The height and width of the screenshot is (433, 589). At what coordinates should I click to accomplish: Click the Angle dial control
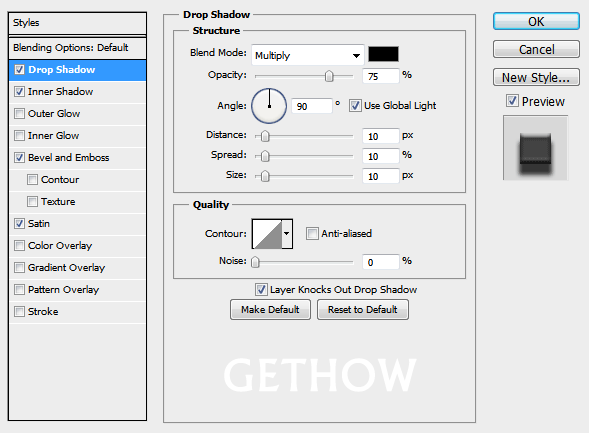tap(269, 106)
